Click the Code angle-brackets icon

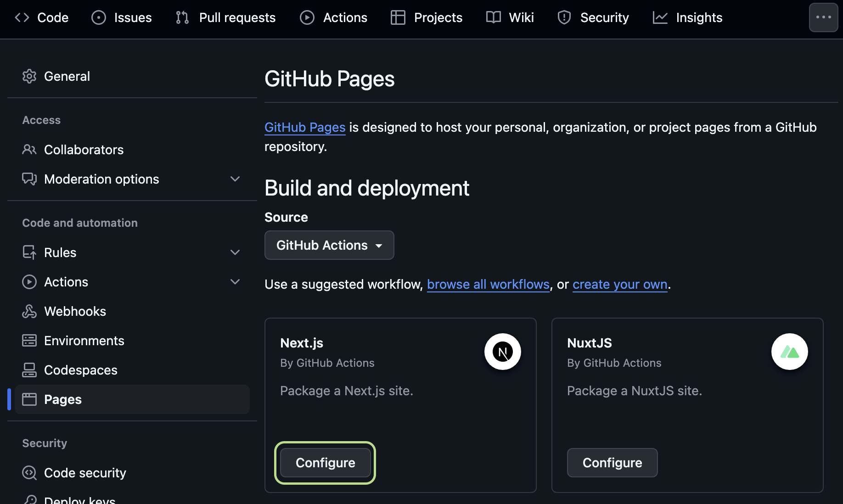click(22, 17)
